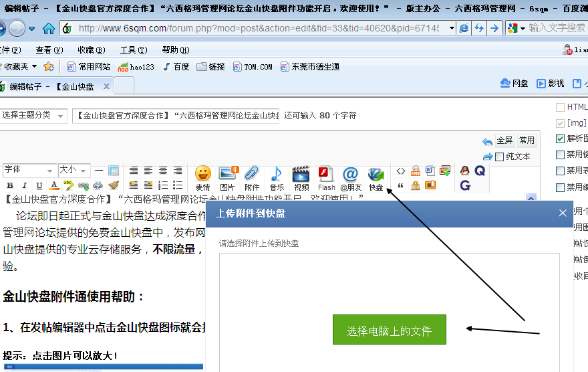Toggle the 纯文本 plain text checkbox
The height and width of the screenshot is (372, 588).
[x=500, y=157]
